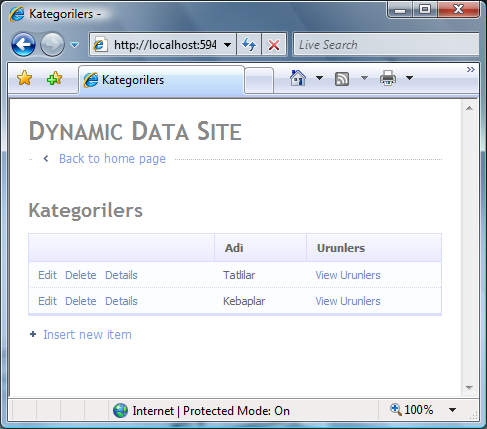Expand the Home button dropdown arrow
Screen dimensions: 487x429
319,78
